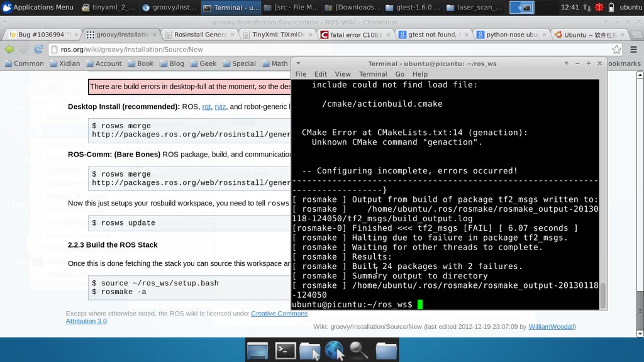Screen dimensions: 644x362
Task: Open the fatal error C1083 browser tab
Action: point(356,35)
